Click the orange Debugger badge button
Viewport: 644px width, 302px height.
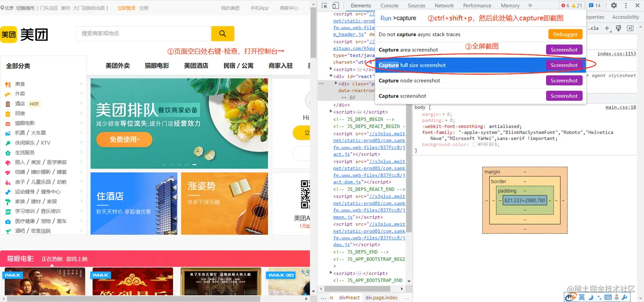coord(565,34)
